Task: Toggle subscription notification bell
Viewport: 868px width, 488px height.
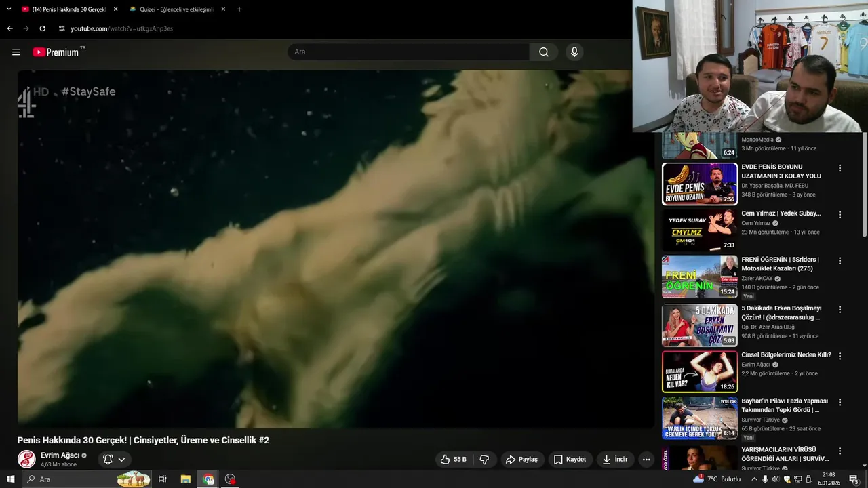Action: 108,460
